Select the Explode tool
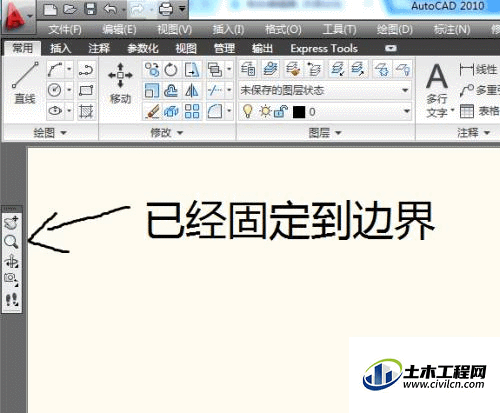This screenshot has height=413, width=500. (171, 111)
